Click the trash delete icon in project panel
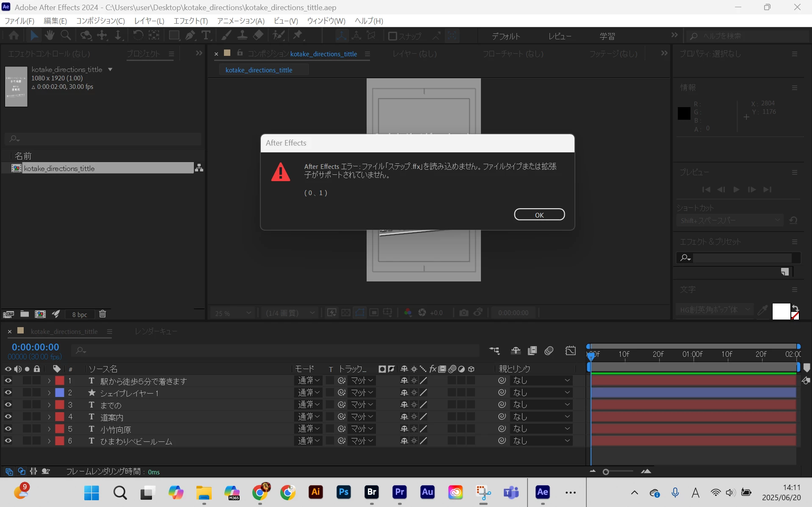812x507 pixels. coord(102,314)
